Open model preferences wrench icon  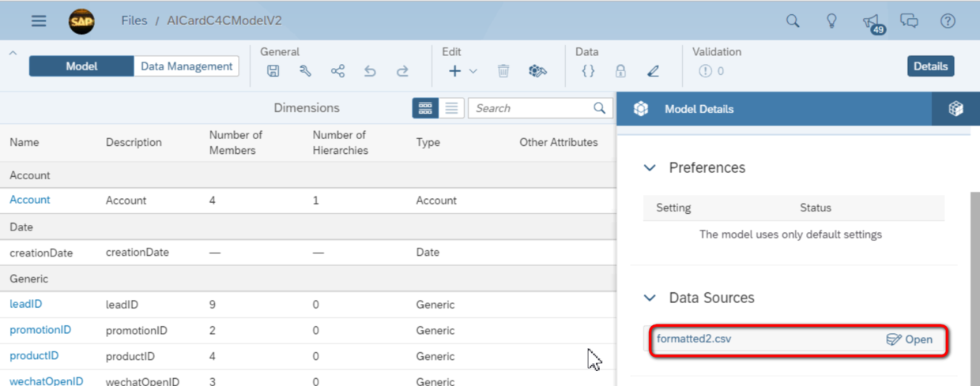click(305, 71)
